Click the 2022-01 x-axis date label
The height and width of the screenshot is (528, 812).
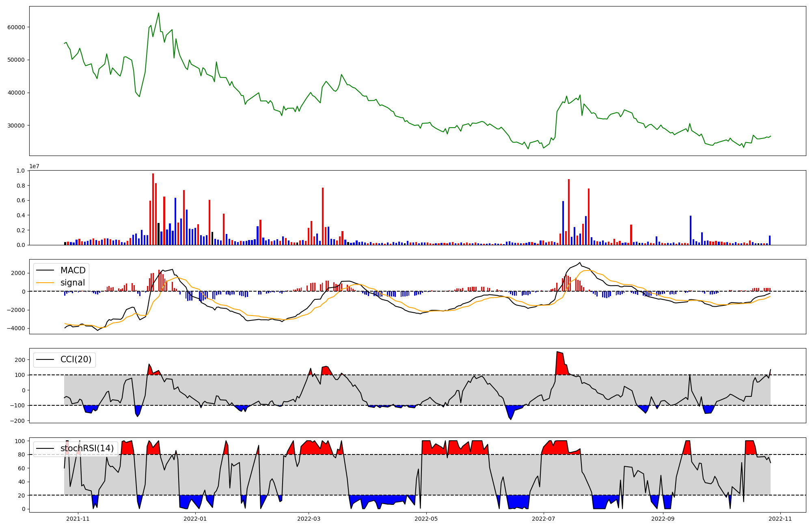point(195,519)
